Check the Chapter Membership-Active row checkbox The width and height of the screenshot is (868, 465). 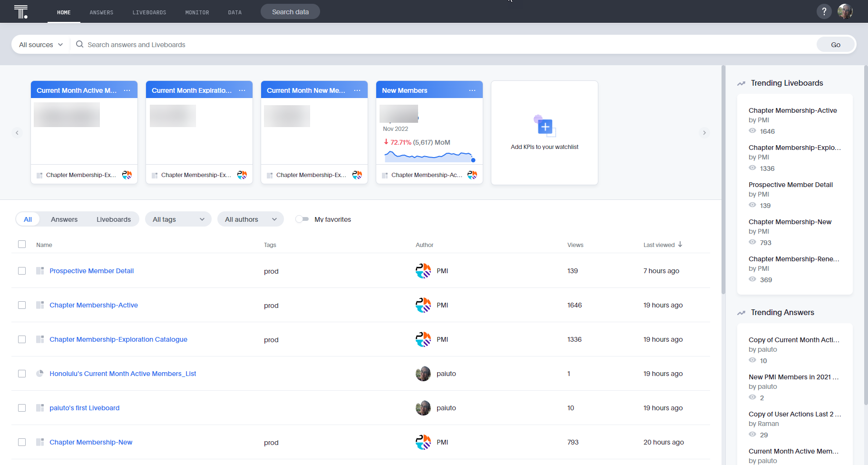point(22,305)
